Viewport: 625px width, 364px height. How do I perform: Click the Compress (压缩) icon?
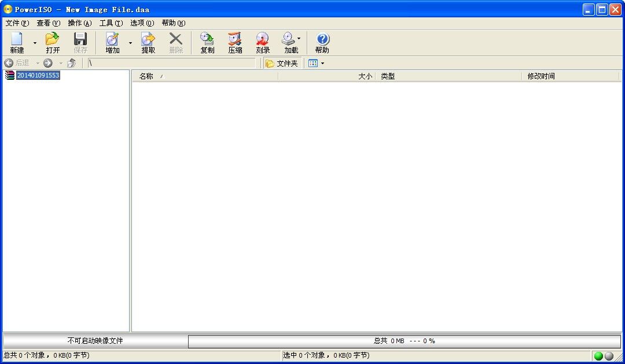click(235, 43)
